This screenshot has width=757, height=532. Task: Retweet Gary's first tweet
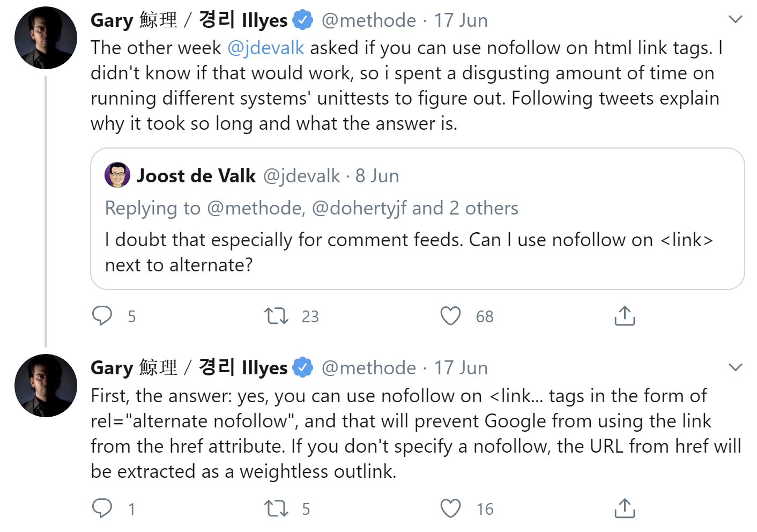pos(276,316)
